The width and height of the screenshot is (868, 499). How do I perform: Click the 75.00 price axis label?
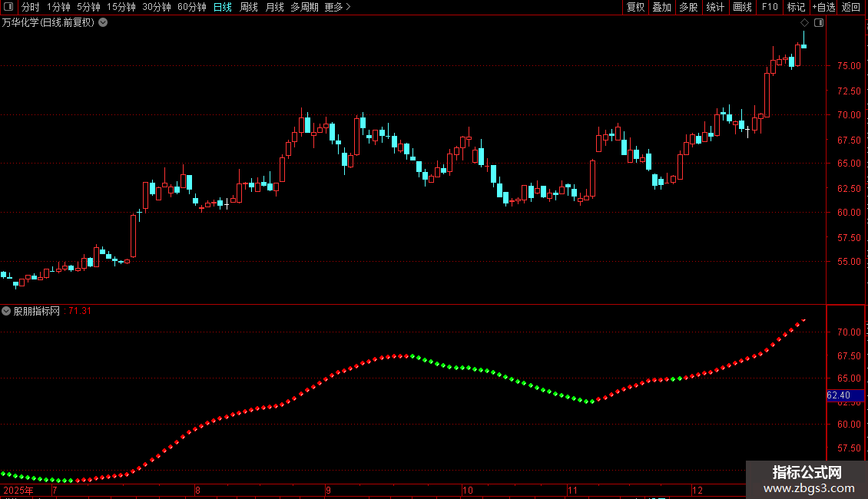[x=849, y=66]
